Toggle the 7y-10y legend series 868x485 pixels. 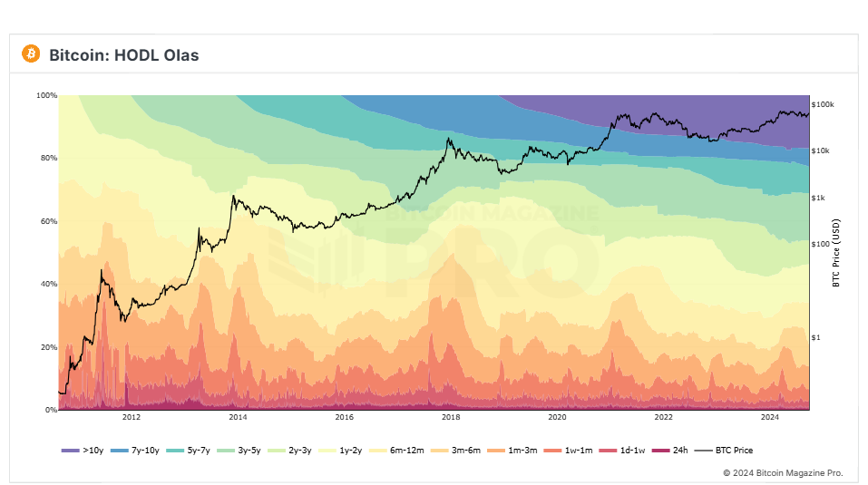pyautogui.click(x=134, y=451)
